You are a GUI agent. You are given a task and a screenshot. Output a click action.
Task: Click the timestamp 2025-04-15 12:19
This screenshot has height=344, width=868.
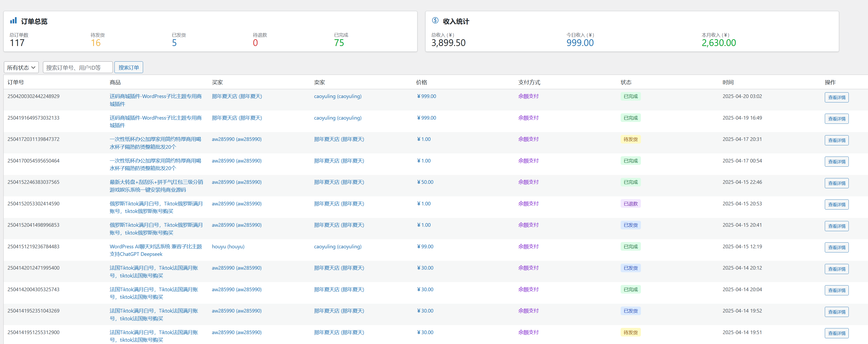742,247
